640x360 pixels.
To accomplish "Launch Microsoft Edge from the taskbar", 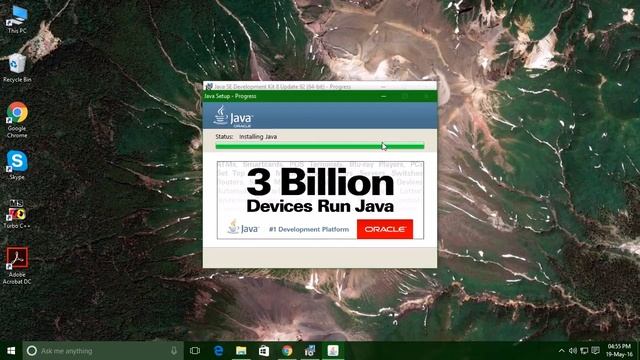I will pyautogui.click(x=218, y=351).
